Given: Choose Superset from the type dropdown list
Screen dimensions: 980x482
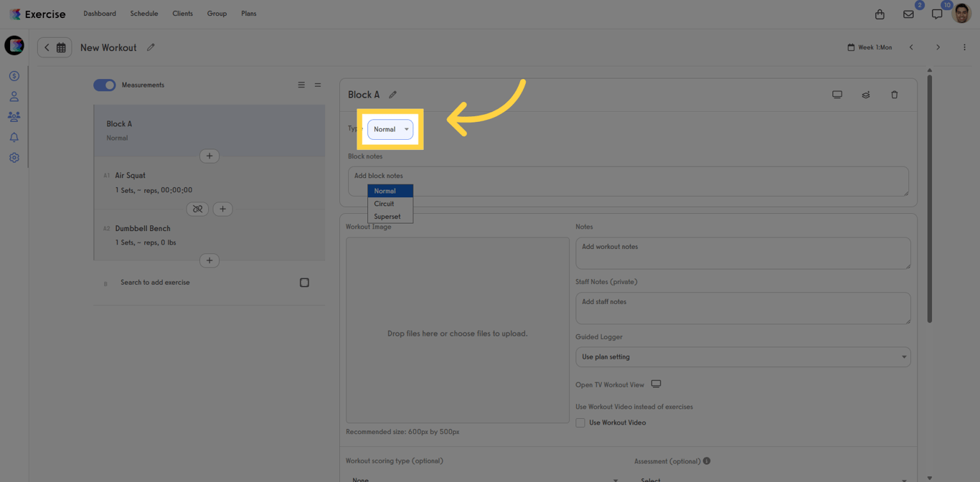Looking at the screenshot, I should (390, 216).
